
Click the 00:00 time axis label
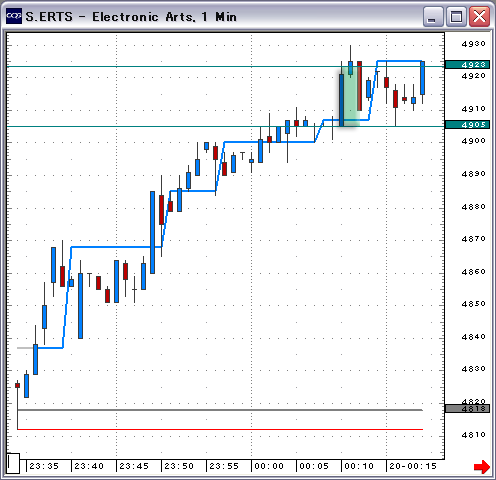(x=269, y=466)
